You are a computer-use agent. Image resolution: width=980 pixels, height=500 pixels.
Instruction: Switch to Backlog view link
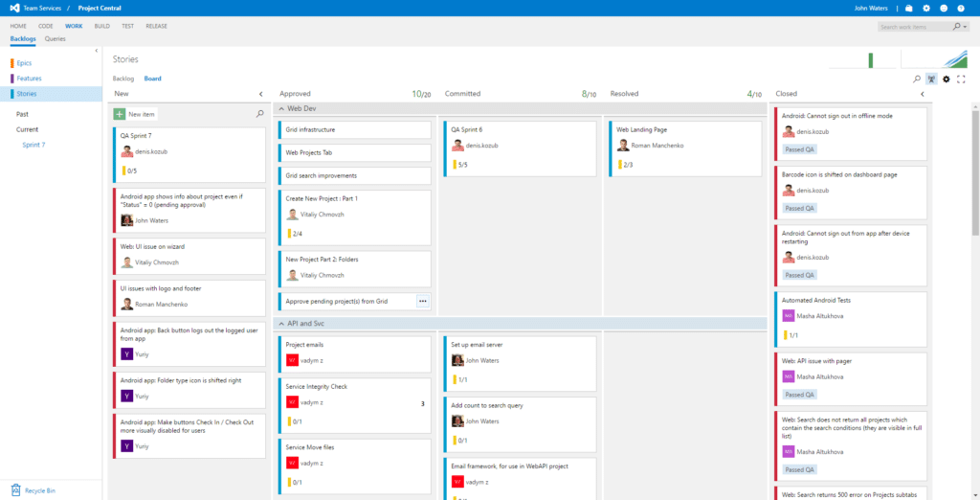123,79
